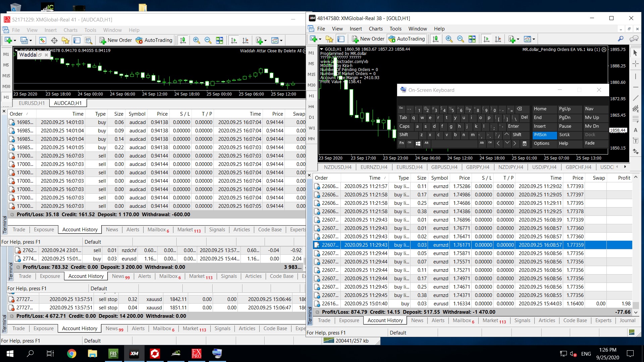Zoom out on the AUDCAD chart
Viewport: 644px width, 362px height.
click(x=208, y=40)
